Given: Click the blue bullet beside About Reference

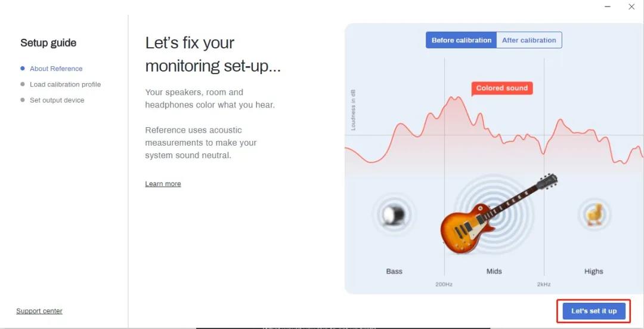Looking at the screenshot, I should 23,68.
